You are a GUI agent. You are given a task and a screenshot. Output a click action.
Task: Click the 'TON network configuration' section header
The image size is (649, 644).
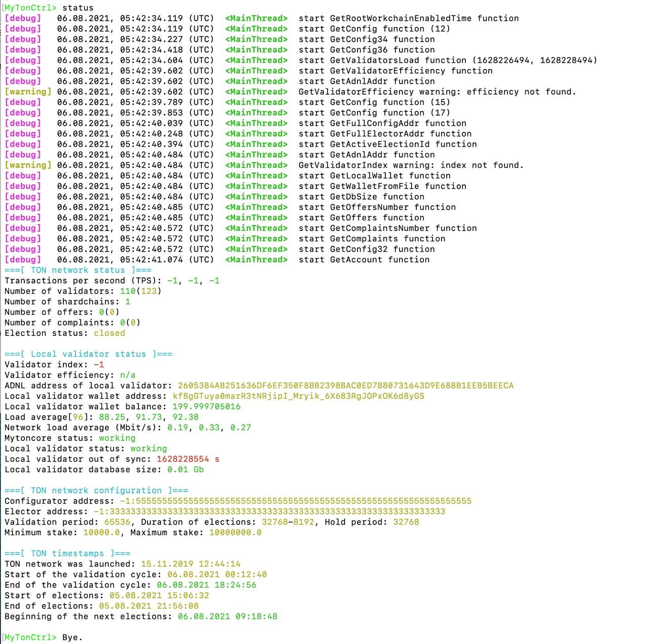tap(96, 490)
